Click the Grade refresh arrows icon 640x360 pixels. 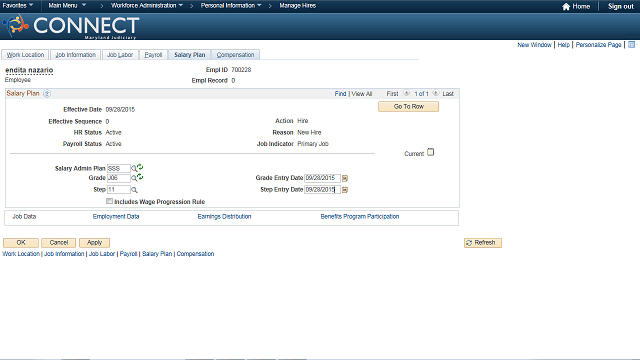click(140, 177)
